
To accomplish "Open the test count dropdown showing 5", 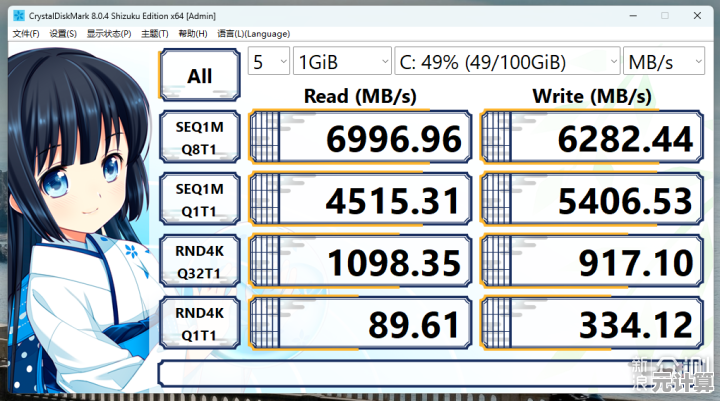I will (269, 61).
